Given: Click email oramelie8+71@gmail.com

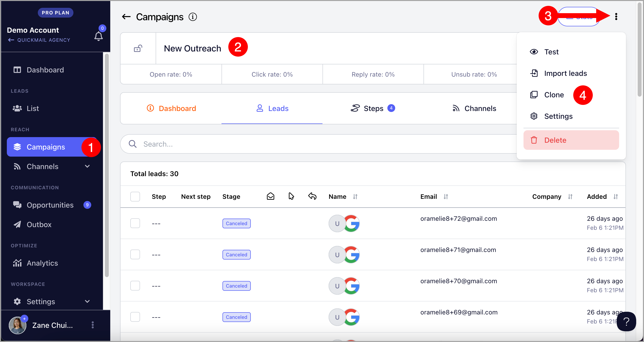Looking at the screenshot, I should 458,250.
